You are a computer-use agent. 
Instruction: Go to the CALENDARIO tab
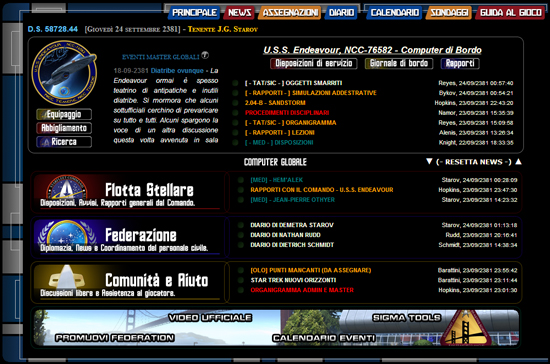point(395,13)
